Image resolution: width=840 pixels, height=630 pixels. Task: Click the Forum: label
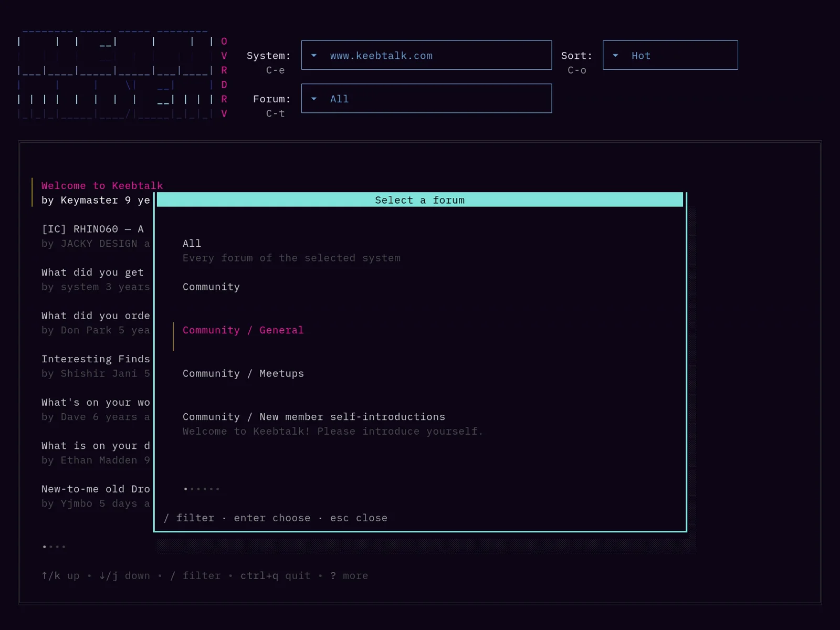pos(271,99)
